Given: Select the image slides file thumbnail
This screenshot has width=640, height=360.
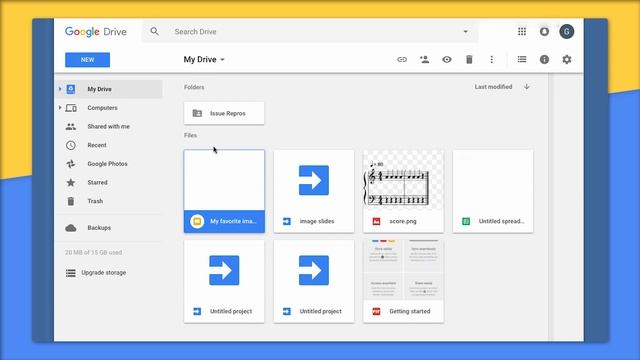Looking at the screenshot, I should tap(313, 180).
